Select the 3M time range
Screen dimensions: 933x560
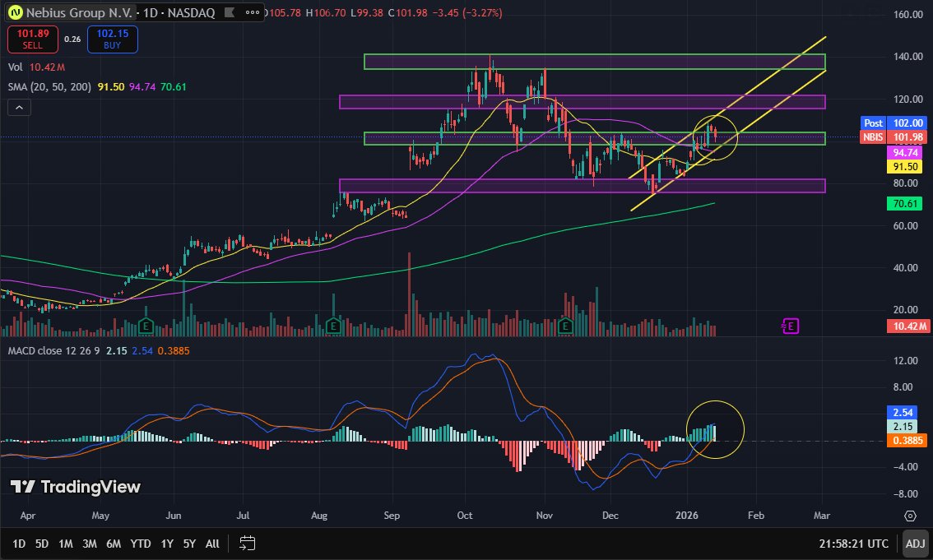89,544
